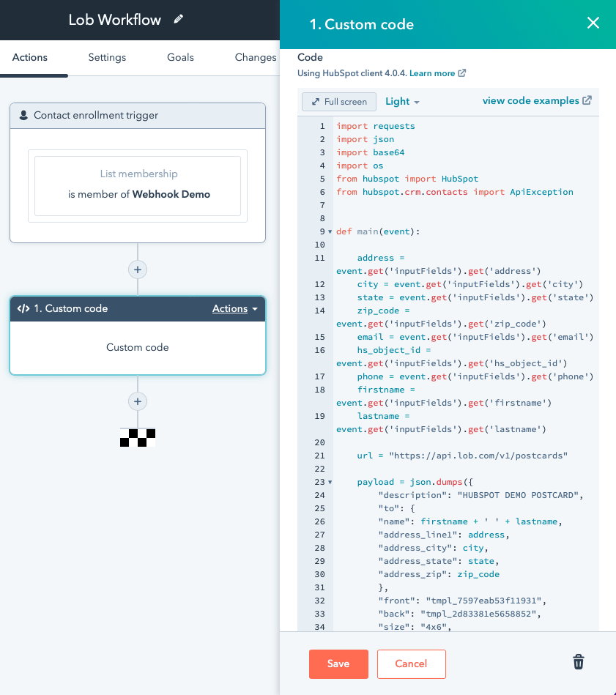Open the List membership Webhook Demo criteria
Image resolution: width=616 pixels, height=695 pixels.
click(138, 186)
